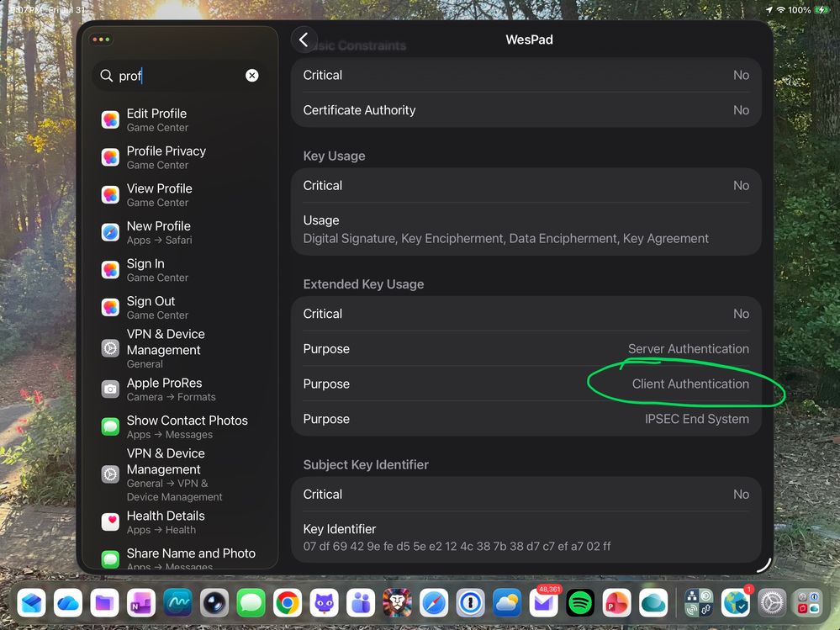Open mail app with 48,361 badge
The height and width of the screenshot is (630, 840).
(x=543, y=603)
